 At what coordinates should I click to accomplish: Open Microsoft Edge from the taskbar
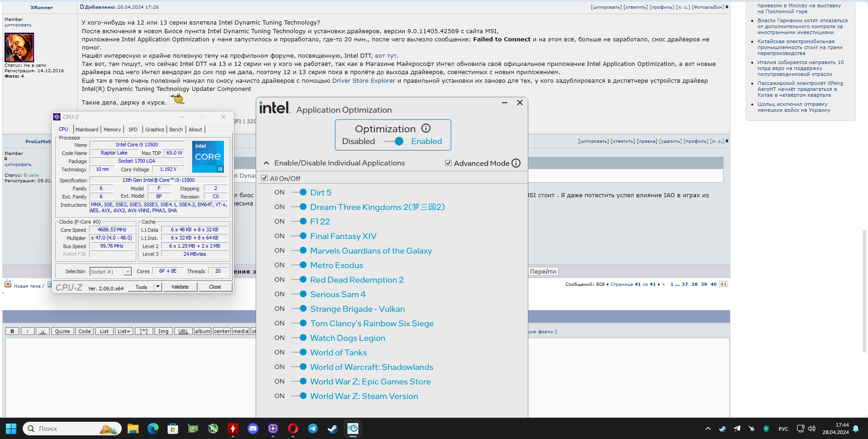tap(153, 429)
